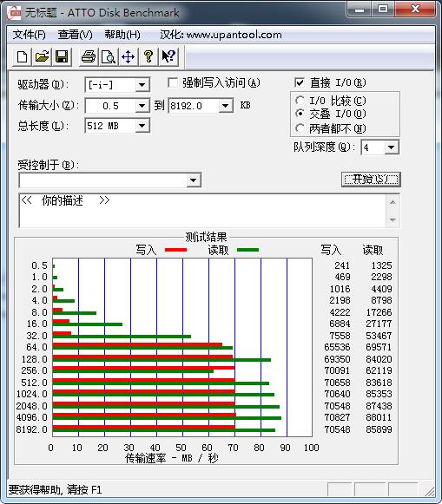Click the context help arrow-question icon

coord(168,57)
